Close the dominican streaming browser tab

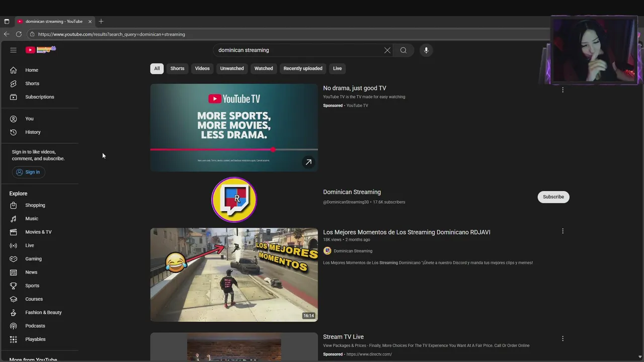point(90,21)
